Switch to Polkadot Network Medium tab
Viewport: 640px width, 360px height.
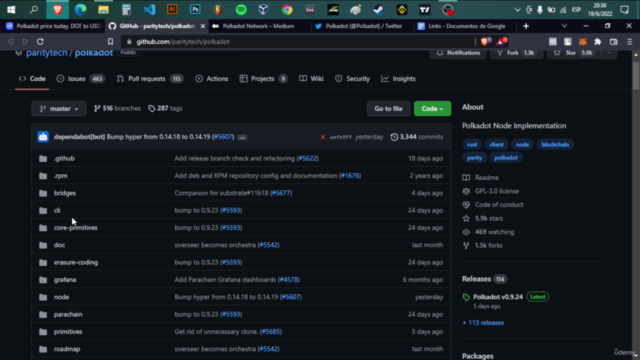(x=258, y=26)
